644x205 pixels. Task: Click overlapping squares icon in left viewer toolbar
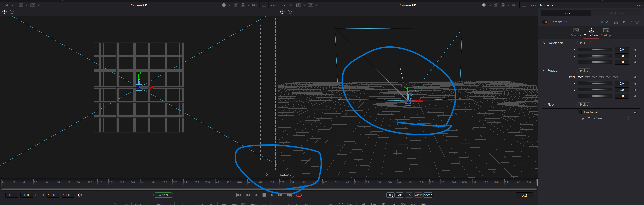pos(236,5)
